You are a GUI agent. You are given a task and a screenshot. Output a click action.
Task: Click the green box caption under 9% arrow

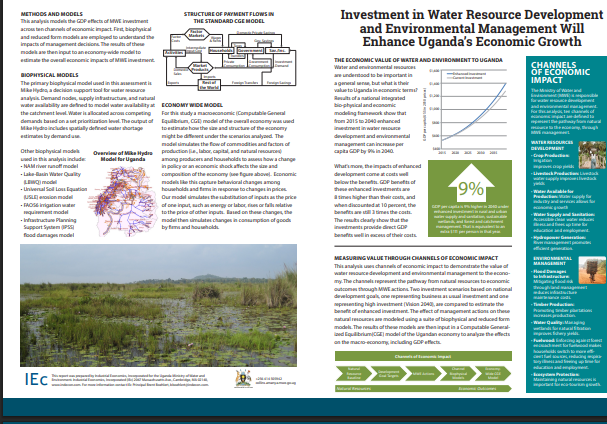pyautogui.click(x=470, y=219)
